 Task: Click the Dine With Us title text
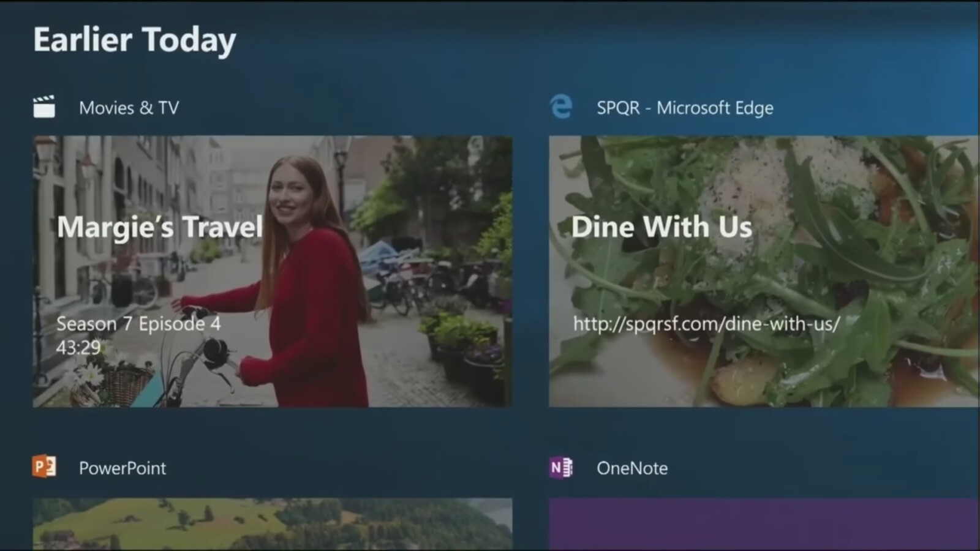pos(661,227)
